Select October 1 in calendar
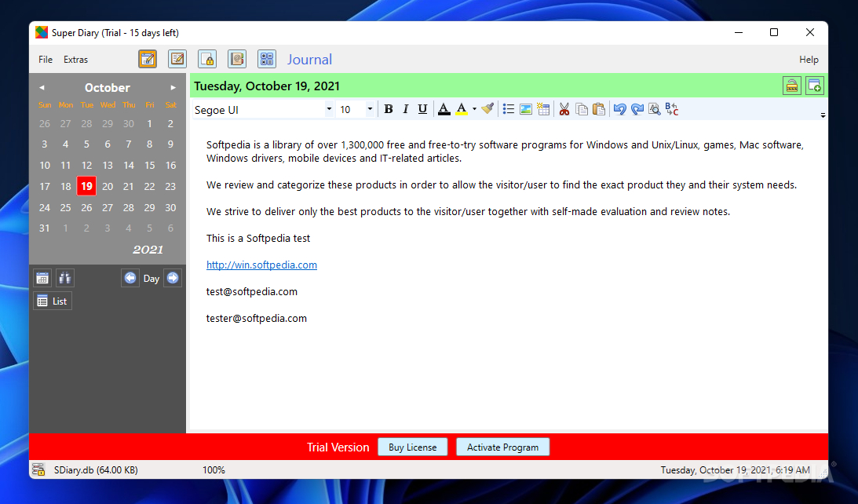 (149, 124)
